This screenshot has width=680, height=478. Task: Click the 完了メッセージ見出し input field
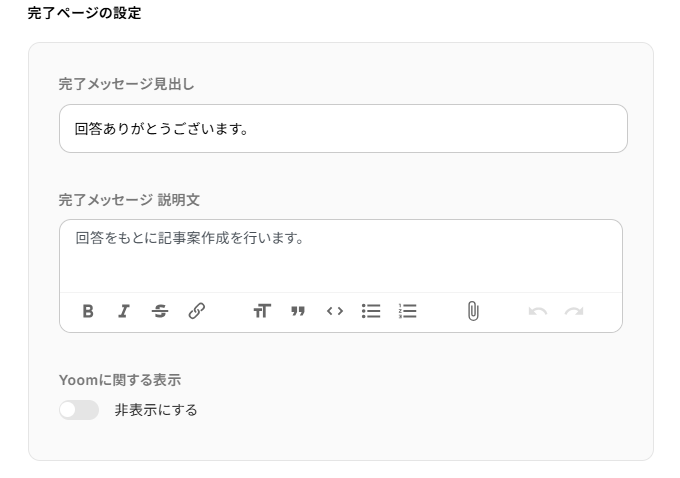point(343,129)
